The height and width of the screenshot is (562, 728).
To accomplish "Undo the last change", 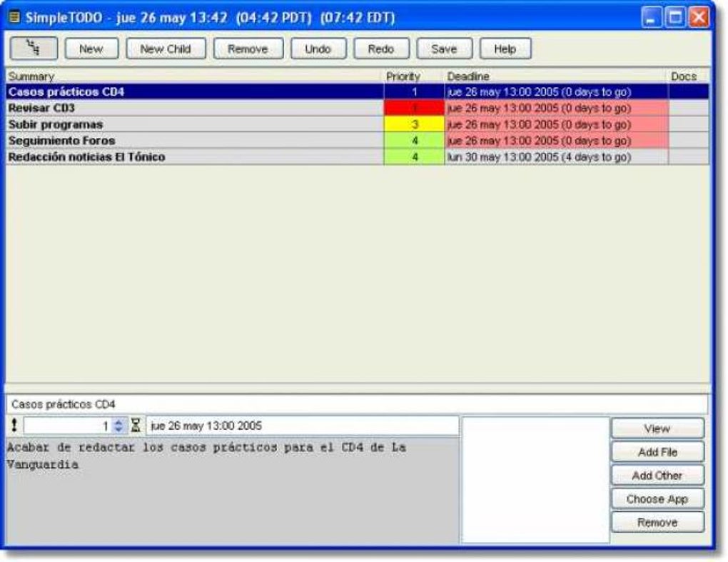I will [318, 49].
